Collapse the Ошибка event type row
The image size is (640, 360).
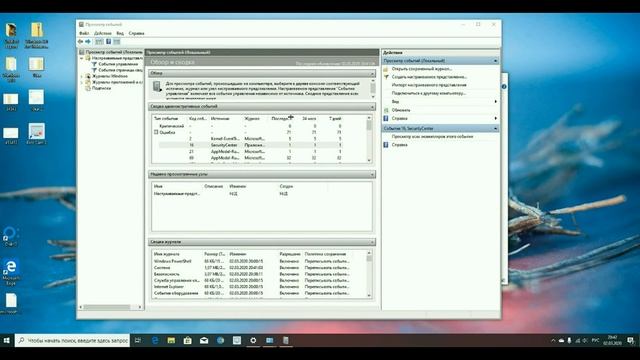tap(156, 132)
